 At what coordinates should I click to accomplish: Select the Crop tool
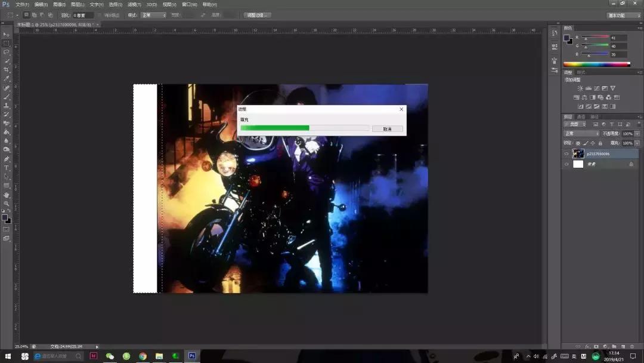(7, 70)
